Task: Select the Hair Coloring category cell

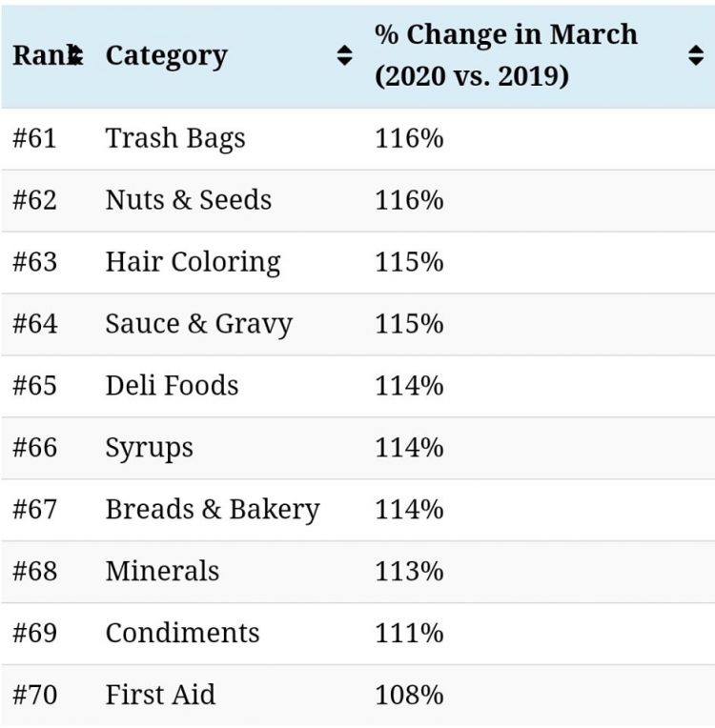Action: pyautogui.click(x=193, y=262)
